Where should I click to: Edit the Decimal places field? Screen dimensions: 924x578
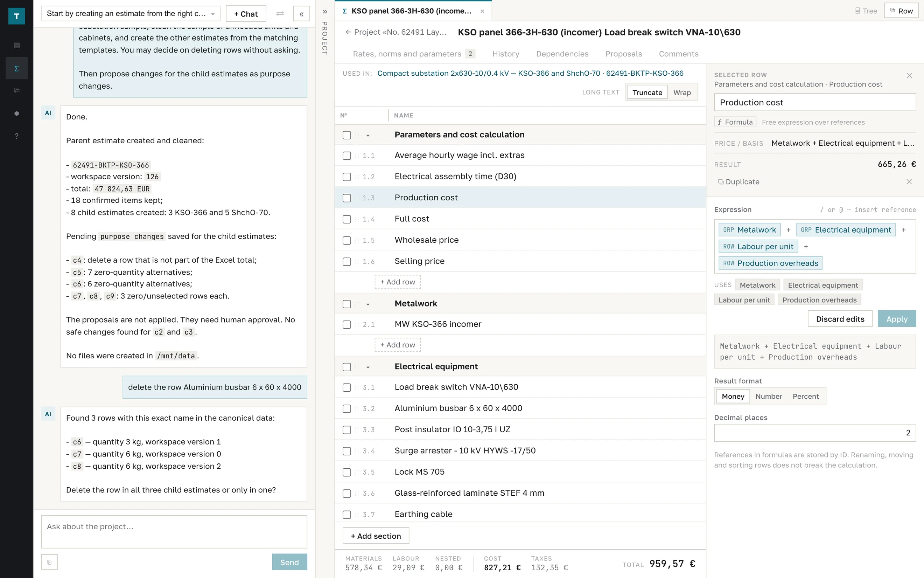[815, 433]
